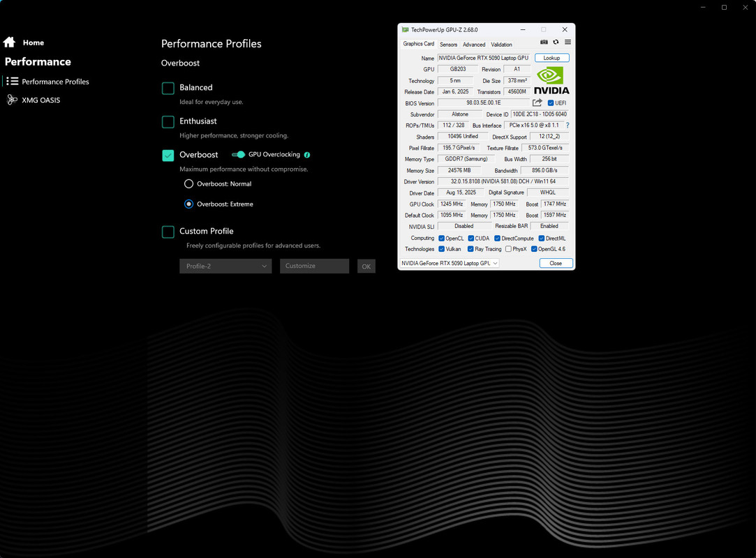Click the Texture Fillrate 573.0 GTexel/s value

click(544, 148)
